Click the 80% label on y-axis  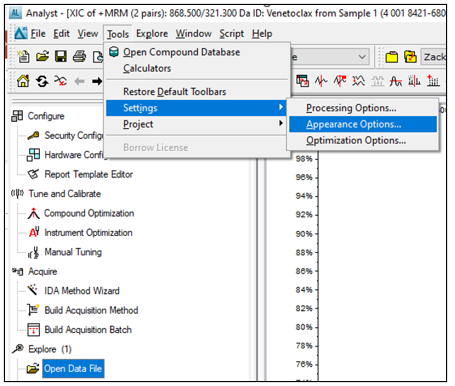(304, 327)
